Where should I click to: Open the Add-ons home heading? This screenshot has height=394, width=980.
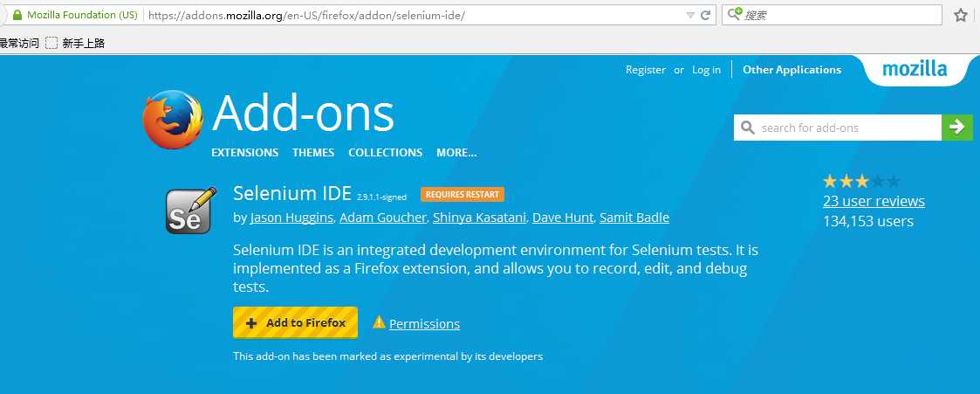click(303, 114)
